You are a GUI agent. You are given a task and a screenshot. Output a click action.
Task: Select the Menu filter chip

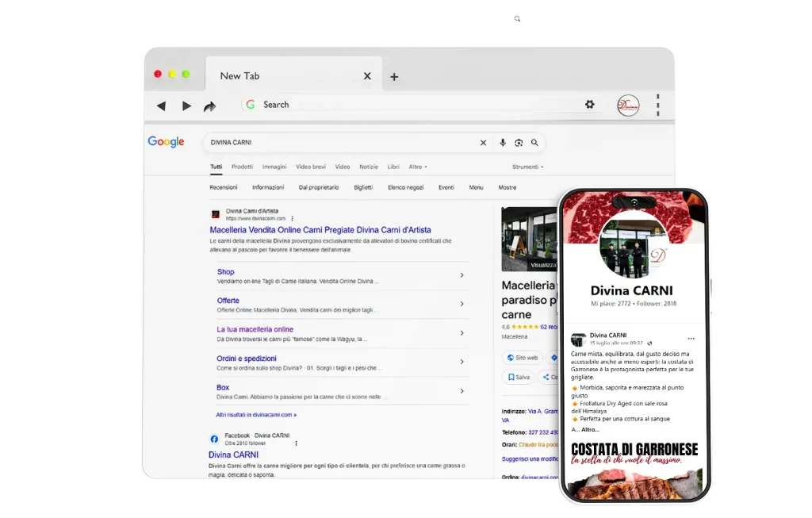point(476,187)
